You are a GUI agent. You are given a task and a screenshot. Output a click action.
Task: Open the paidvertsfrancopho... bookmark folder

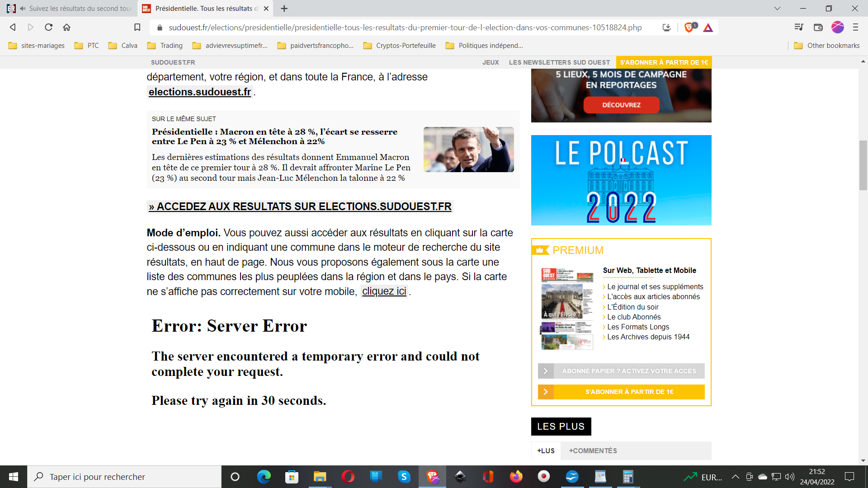316,46
